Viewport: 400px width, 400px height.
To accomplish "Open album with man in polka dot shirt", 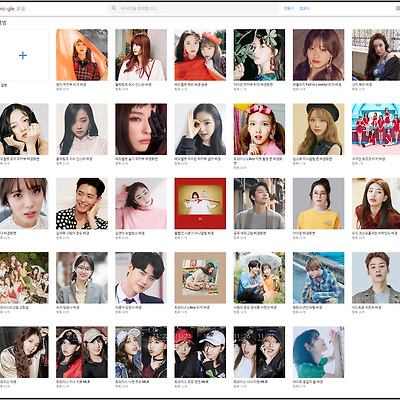I will [x=82, y=203].
